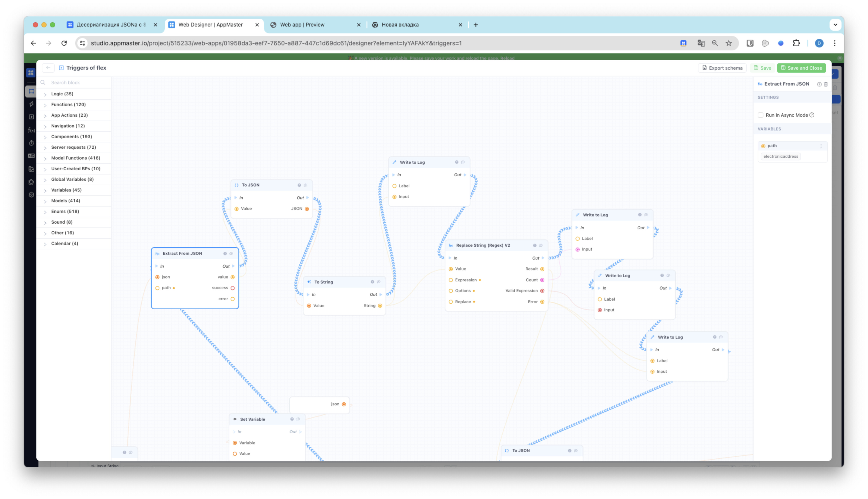Screen dimensions: 868x499
Task: Click the browser address bar URL
Action: click(276, 43)
